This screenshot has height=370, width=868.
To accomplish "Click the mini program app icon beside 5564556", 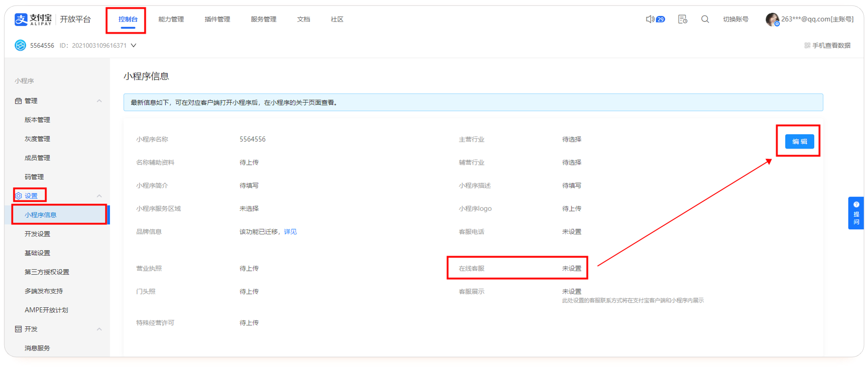I will point(20,45).
